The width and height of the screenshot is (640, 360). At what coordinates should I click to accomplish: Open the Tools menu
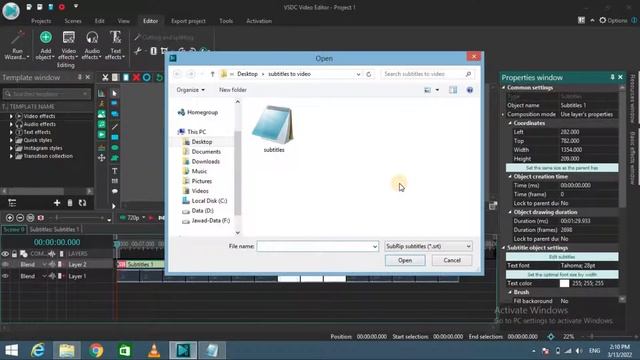coord(226,21)
